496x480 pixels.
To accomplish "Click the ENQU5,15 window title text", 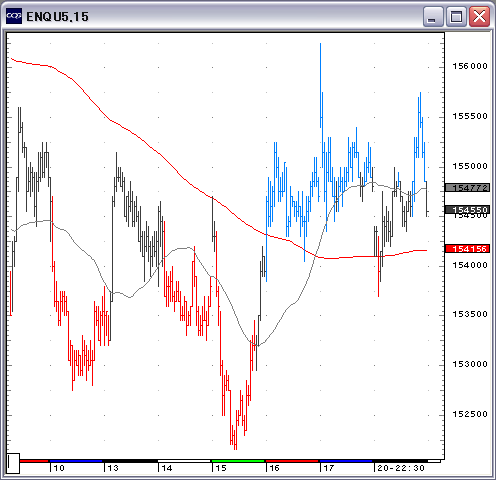I will point(57,16).
